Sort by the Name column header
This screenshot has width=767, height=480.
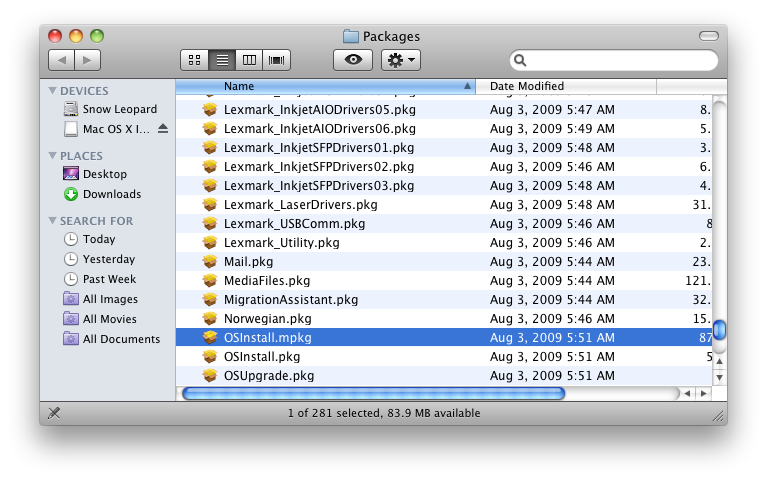point(326,86)
